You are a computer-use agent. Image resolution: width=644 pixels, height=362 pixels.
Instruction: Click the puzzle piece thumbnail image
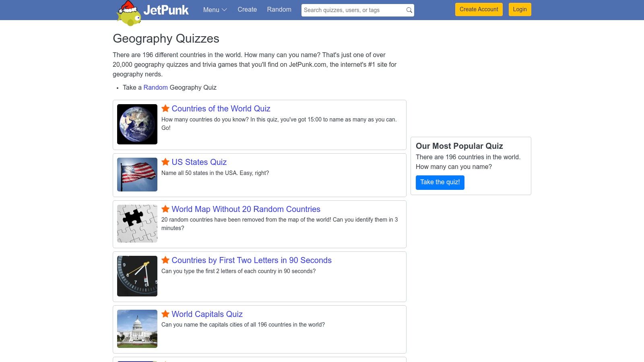point(137,223)
